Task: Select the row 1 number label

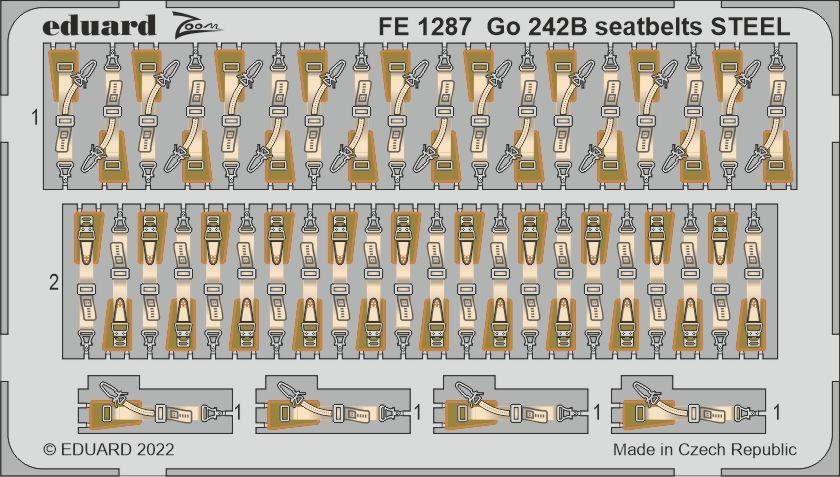Action: [34, 118]
